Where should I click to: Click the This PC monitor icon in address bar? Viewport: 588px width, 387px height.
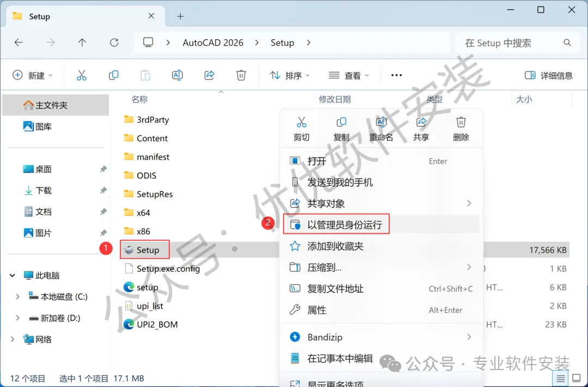(148, 43)
